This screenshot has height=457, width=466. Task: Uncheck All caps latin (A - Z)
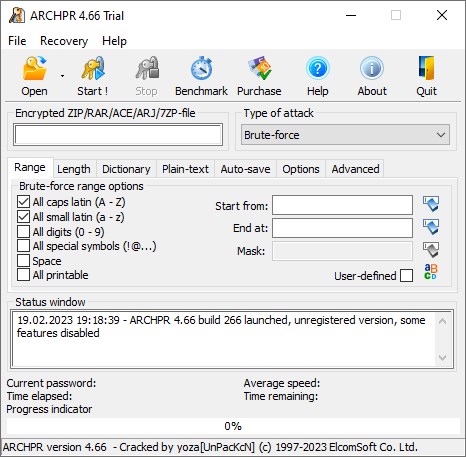click(x=23, y=202)
